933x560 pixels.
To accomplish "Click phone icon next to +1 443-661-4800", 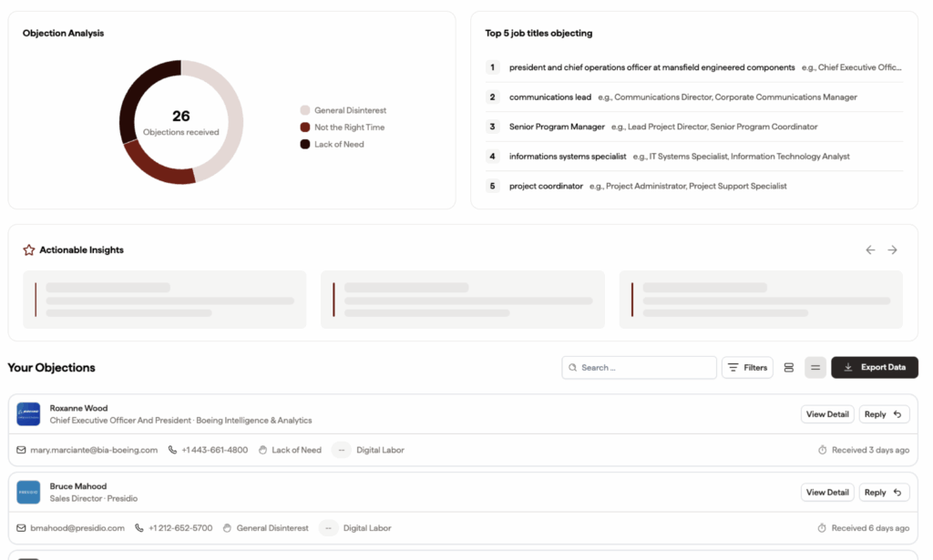I will (x=172, y=450).
